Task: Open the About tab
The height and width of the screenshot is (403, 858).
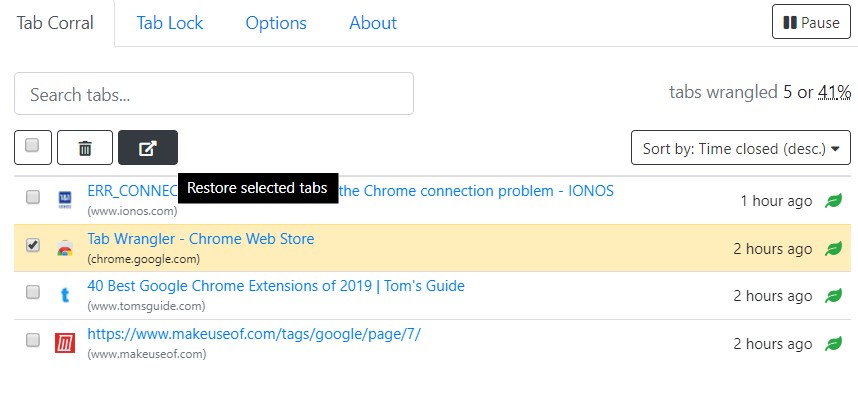Action: click(x=373, y=23)
